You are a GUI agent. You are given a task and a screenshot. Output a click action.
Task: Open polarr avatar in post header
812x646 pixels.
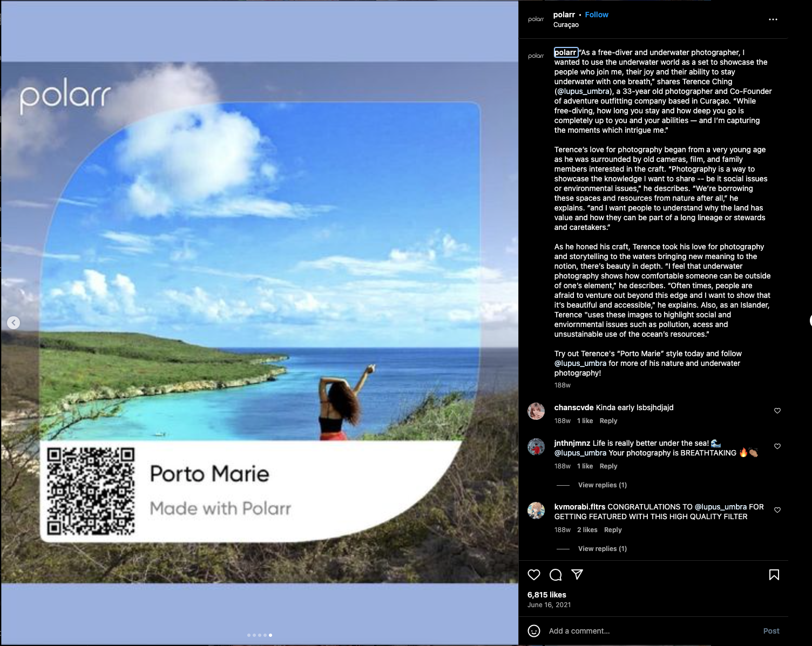coord(536,19)
